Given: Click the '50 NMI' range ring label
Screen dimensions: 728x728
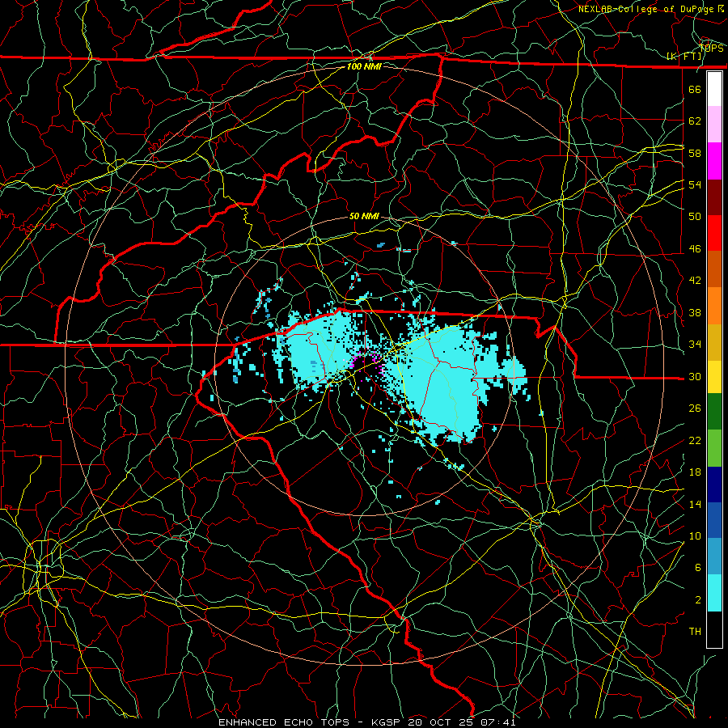Looking at the screenshot, I should coord(364,216).
